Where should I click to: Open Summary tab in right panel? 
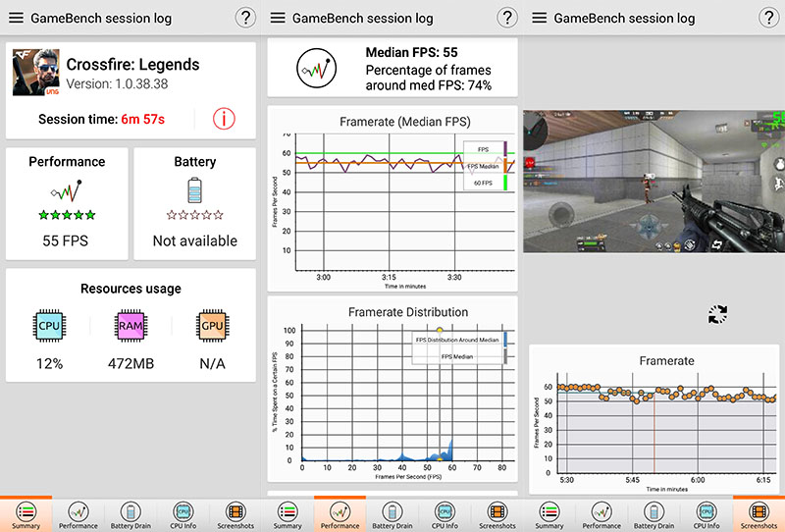point(549,515)
